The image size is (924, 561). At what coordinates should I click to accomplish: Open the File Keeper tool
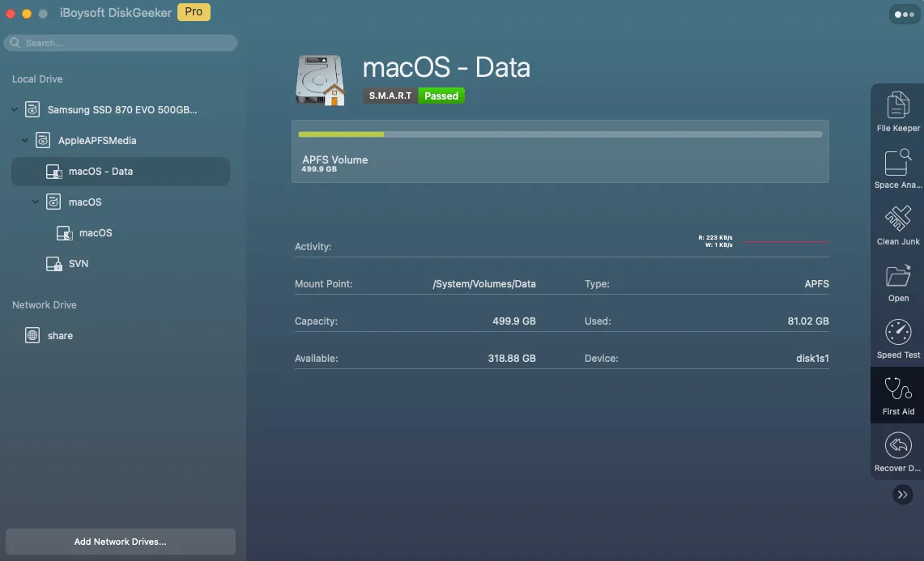pyautogui.click(x=897, y=112)
